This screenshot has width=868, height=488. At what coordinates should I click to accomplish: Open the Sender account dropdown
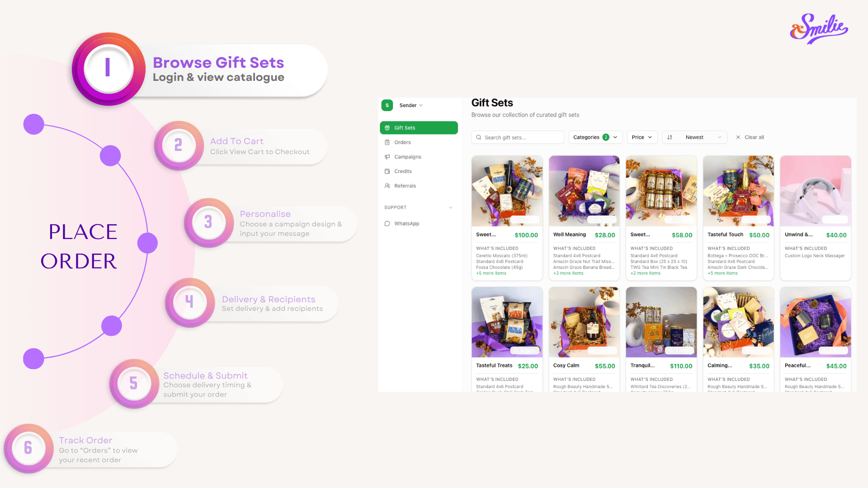[x=411, y=105]
